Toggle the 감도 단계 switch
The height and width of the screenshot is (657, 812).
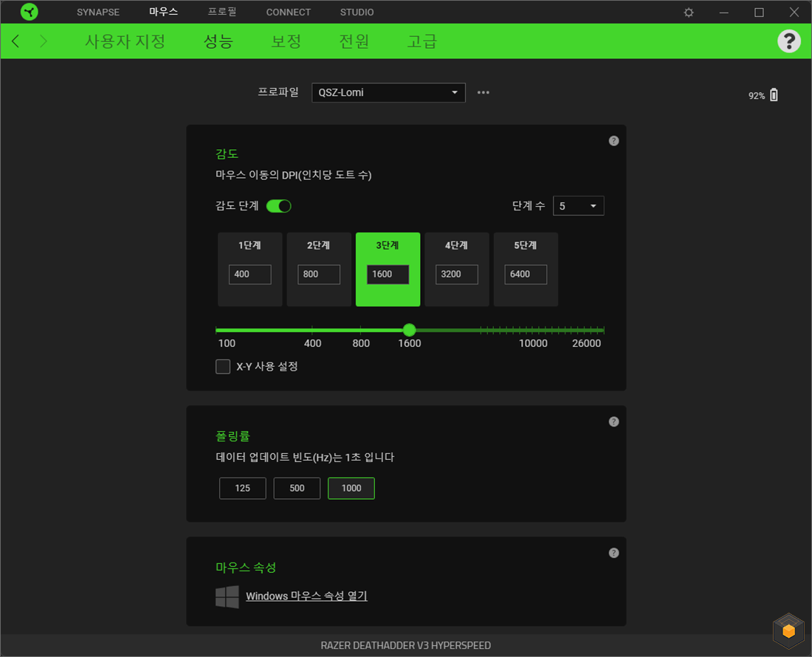[x=278, y=206]
